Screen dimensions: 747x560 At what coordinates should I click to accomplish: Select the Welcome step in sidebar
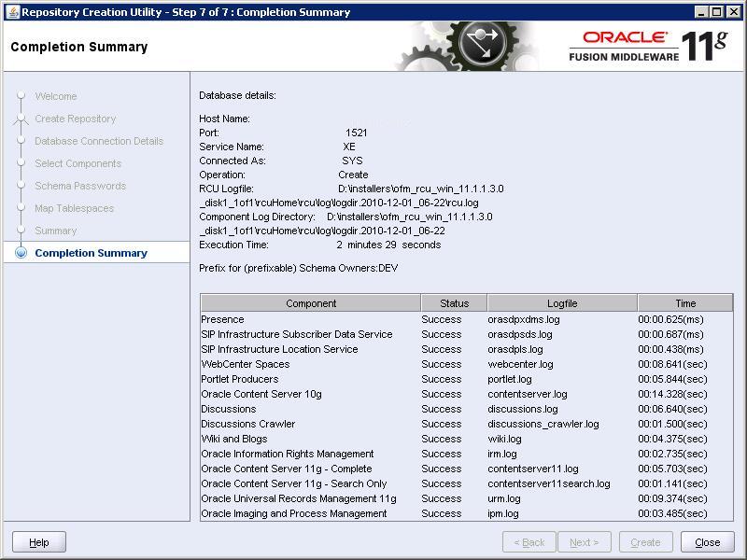coord(56,96)
